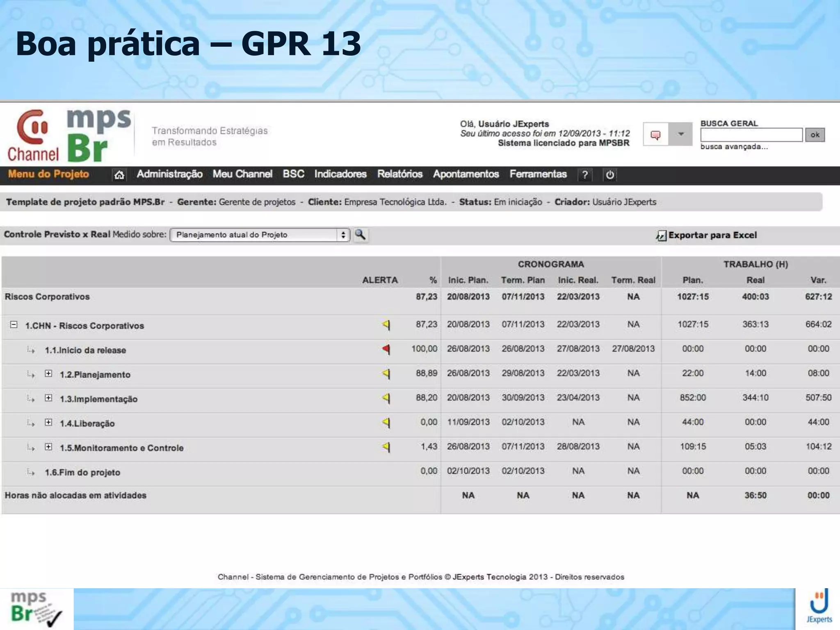Image resolution: width=840 pixels, height=630 pixels.
Task: Open the help question mark icon
Action: click(585, 175)
